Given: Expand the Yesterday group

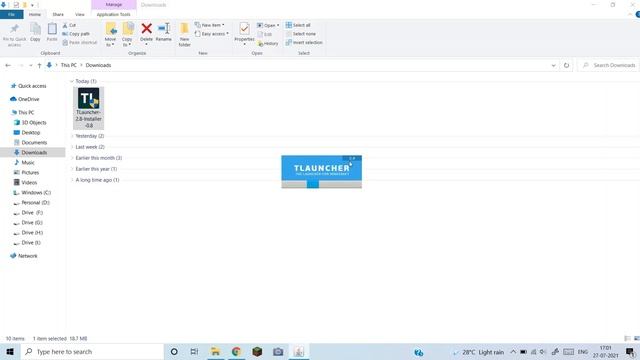Looking at the screenshot, I should [72, 136].
